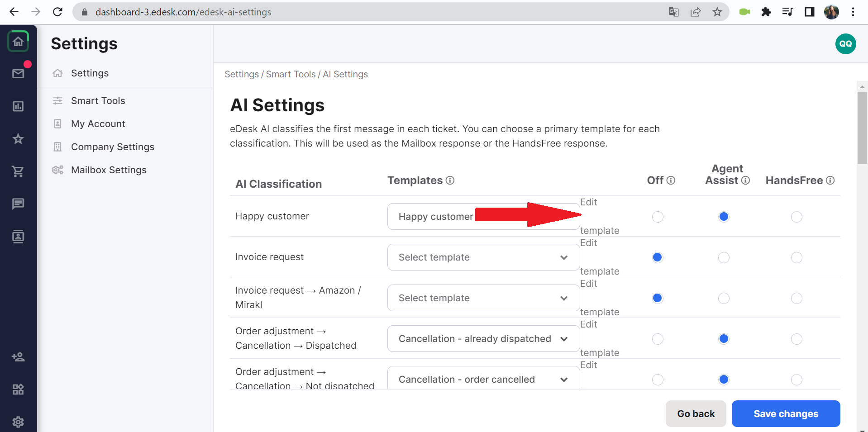The height and width of the screenshot is (432, 868).
Task: Click Edit template for Amazon / Mirakl row
Action: pyautogui.click(x=599, y=298)
